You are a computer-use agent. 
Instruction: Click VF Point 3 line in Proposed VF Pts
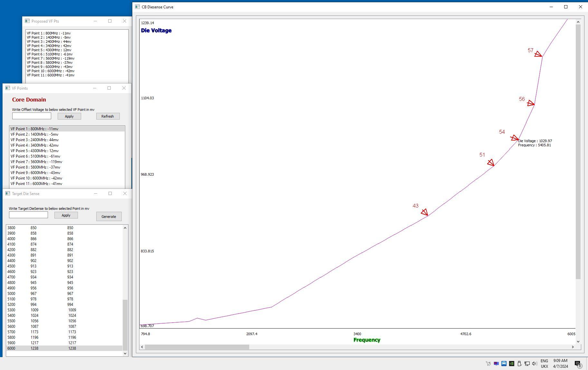click(x=49, y=42)
